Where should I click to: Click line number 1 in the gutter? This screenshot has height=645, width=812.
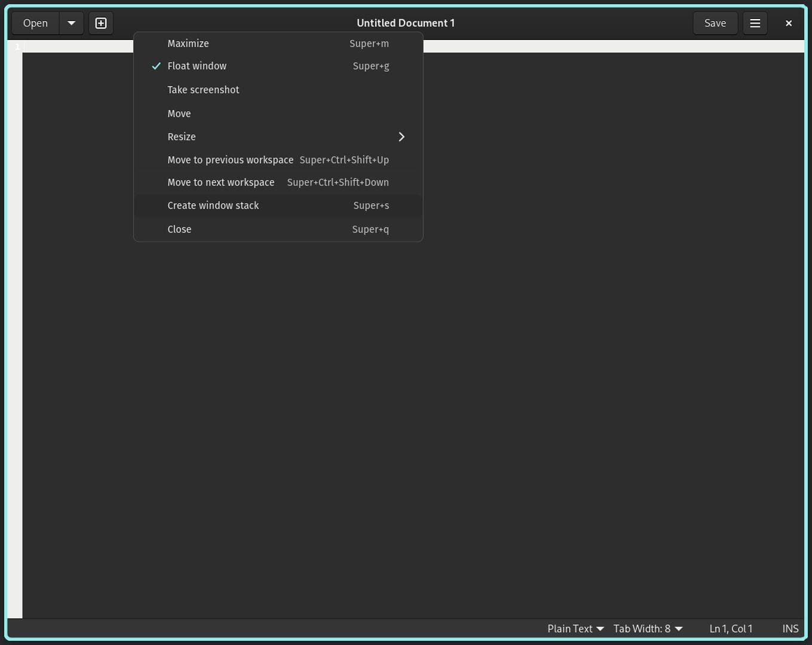(16, 46)
